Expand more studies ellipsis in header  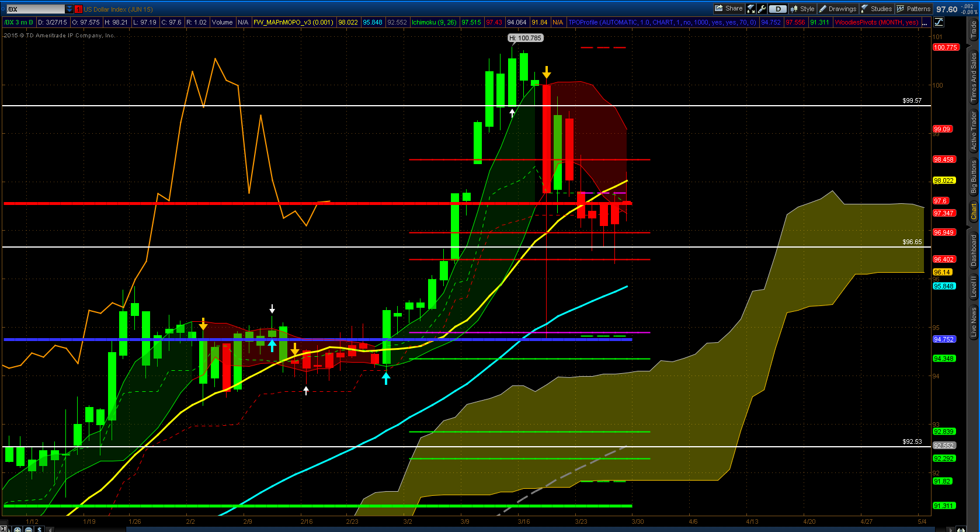925,22
